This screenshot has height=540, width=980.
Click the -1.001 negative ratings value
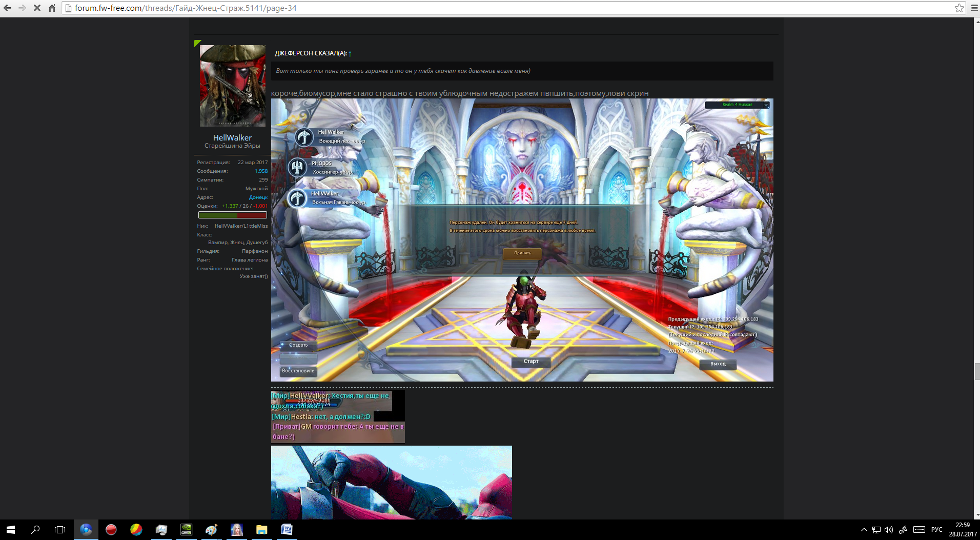[x=260, y=206]
